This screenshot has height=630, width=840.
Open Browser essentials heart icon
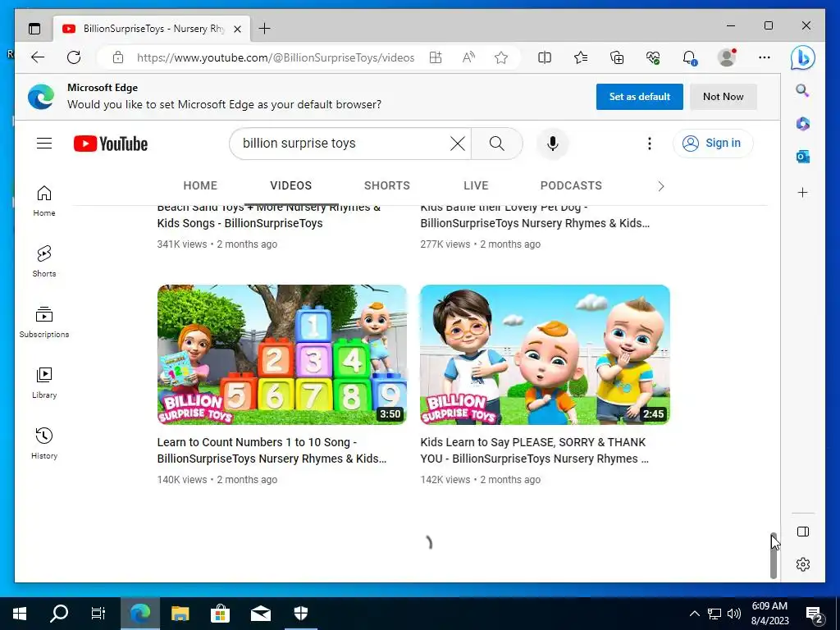click(x=653, y=57)
